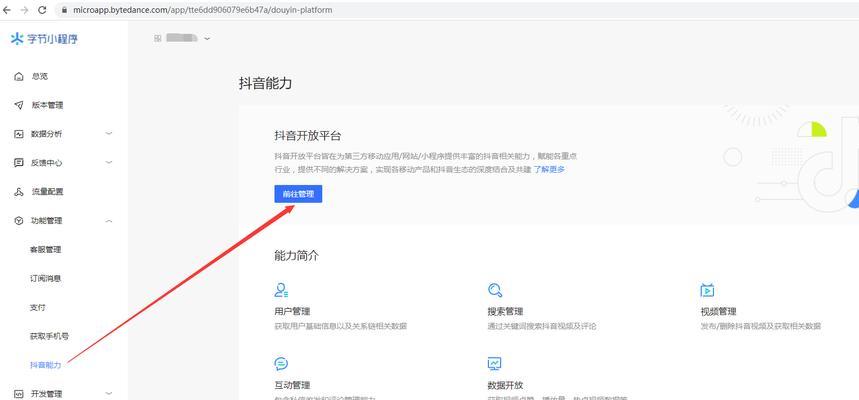Click the 字节小程序 logo
859x400 pixels.
point(44,39)
